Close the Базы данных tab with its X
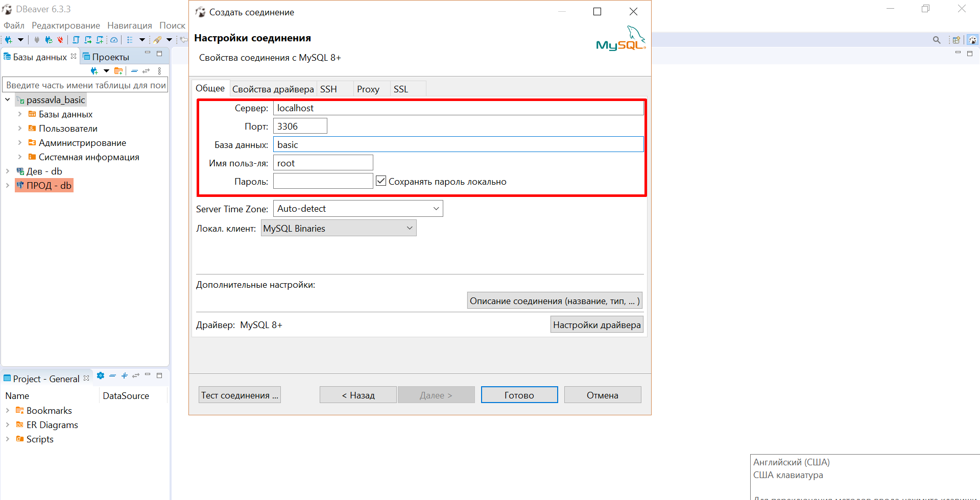 (74, 56)
